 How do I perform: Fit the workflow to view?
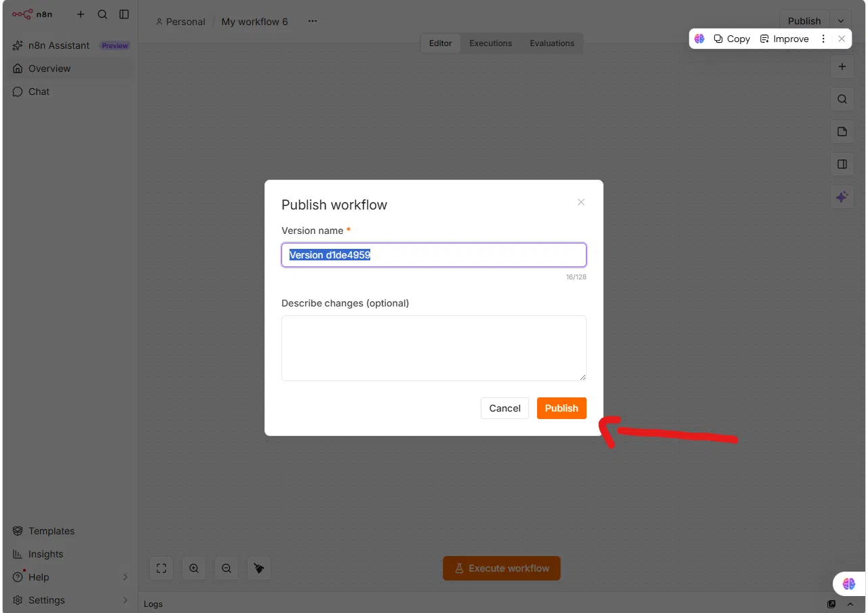click(161, 568)
